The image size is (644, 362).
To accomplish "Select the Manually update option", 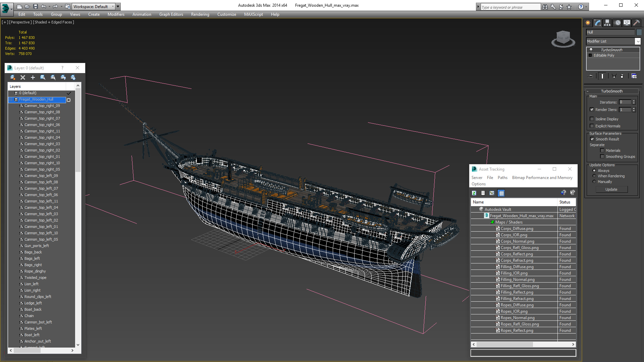I will (594, 182).
